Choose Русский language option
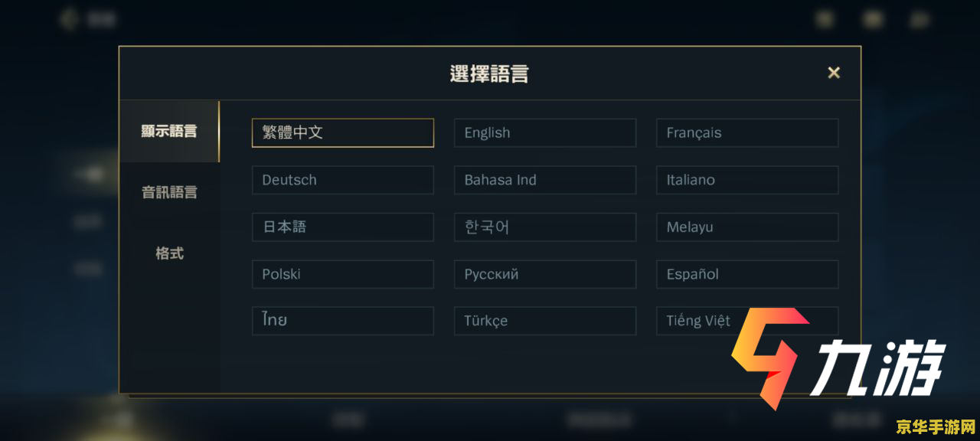 click(544, 274)
